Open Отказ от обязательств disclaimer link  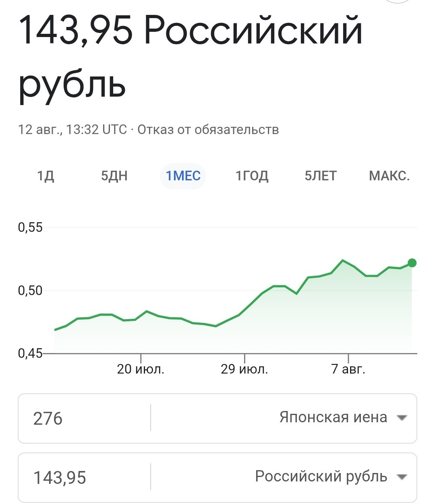tap(208, 130)
